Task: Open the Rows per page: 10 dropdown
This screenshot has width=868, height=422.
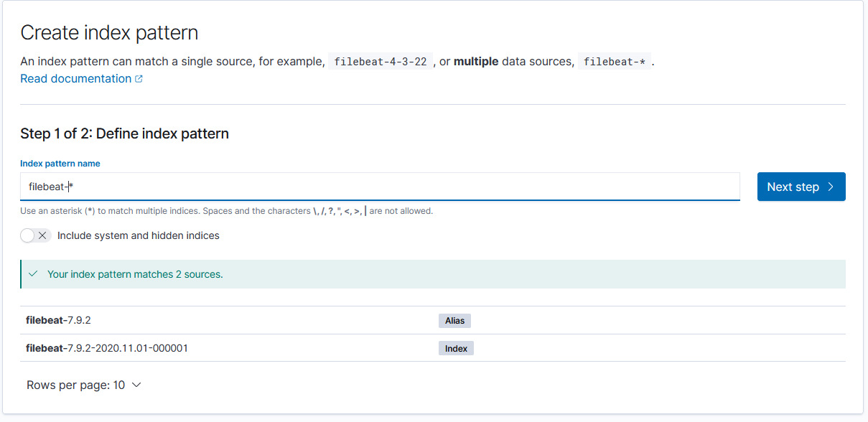Action: pyautogui.click(x=83, y=385)
